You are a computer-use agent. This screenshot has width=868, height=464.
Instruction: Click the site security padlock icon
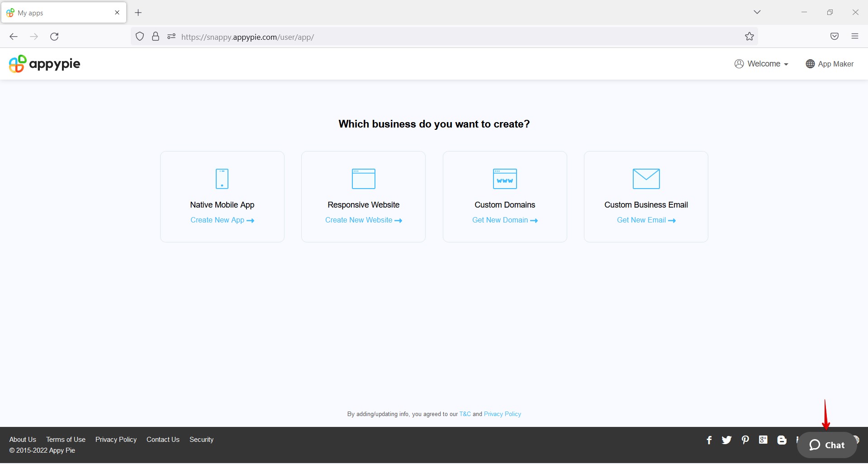(x=156, y=37)
